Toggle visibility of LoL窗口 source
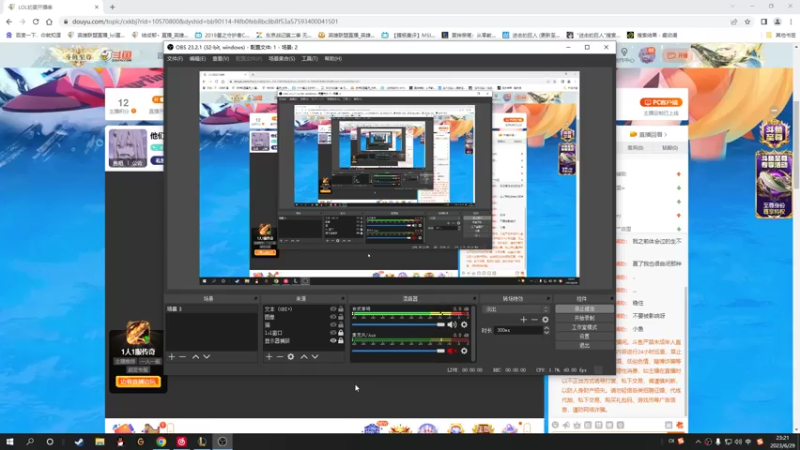800x450 pixels. pos(333,333)
